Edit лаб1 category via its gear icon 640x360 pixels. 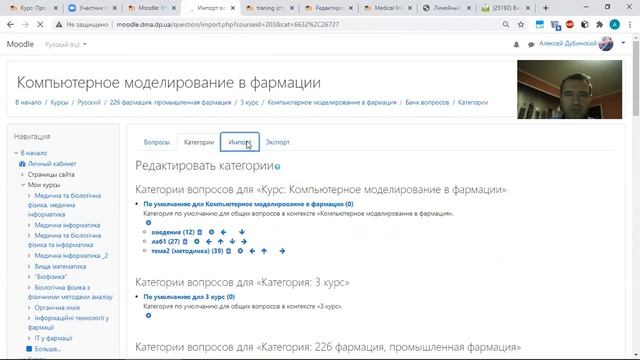point(197,242)
